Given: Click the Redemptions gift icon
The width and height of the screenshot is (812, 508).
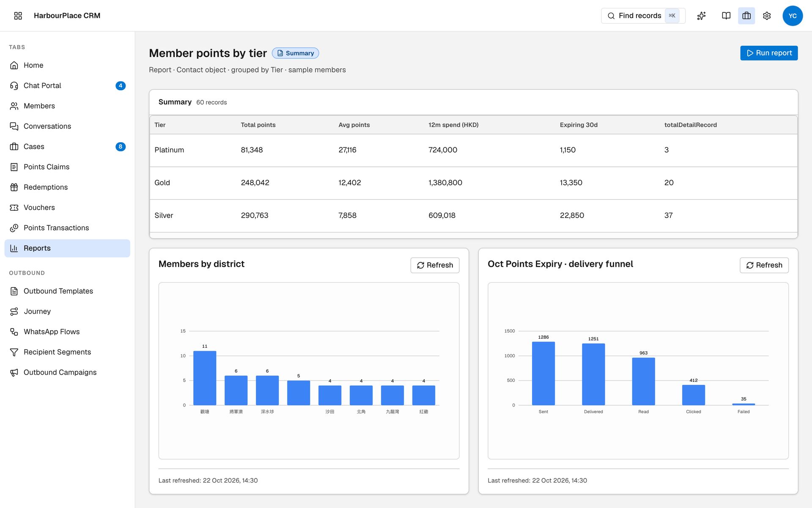Looking at the screenshot, I should [14, 187].
